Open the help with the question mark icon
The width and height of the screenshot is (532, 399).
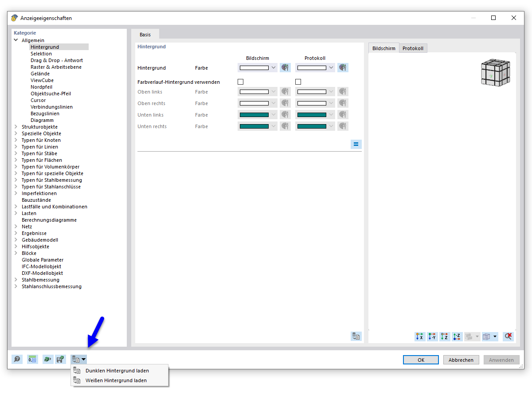tap(17, 359)
